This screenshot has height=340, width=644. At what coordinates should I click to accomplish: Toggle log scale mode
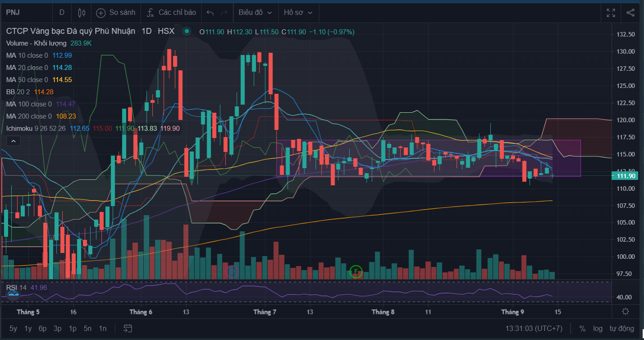pos(598,328)
